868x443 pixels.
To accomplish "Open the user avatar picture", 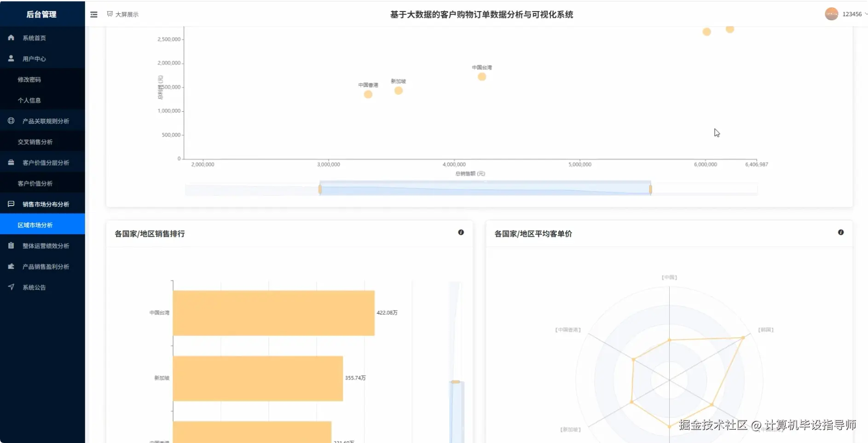I will (x=831, y=14).
